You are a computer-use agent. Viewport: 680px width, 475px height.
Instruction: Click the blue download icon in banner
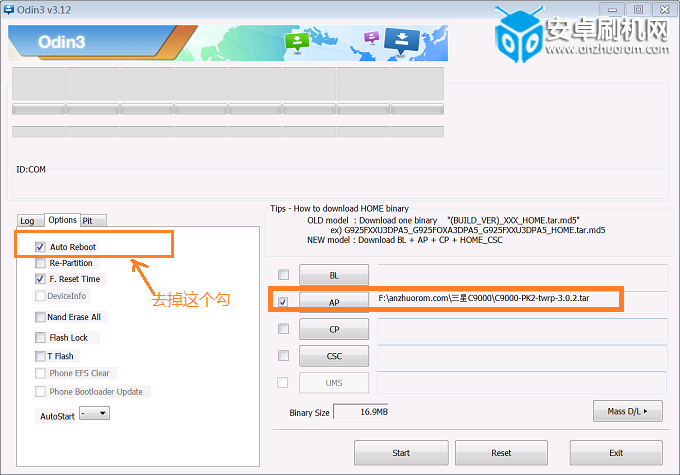(x=402, y=41)
